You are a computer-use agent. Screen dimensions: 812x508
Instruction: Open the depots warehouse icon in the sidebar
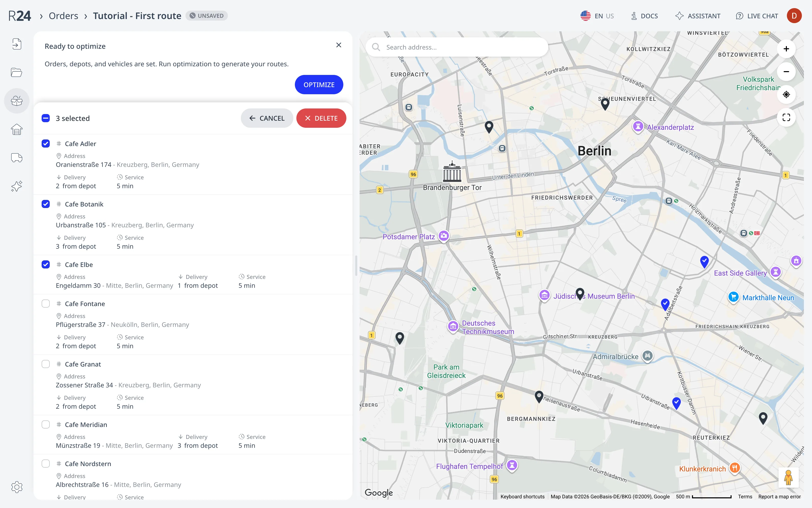tap(17, 129)
